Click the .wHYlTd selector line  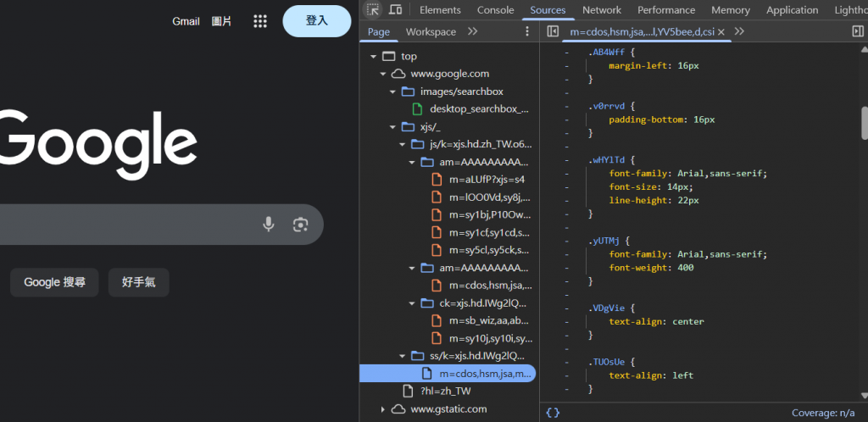[614, 160]
